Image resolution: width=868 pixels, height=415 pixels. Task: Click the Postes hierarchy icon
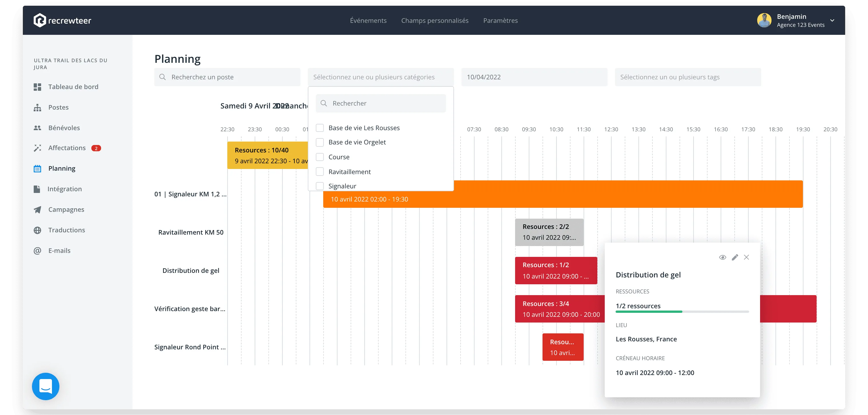point(37,107)
